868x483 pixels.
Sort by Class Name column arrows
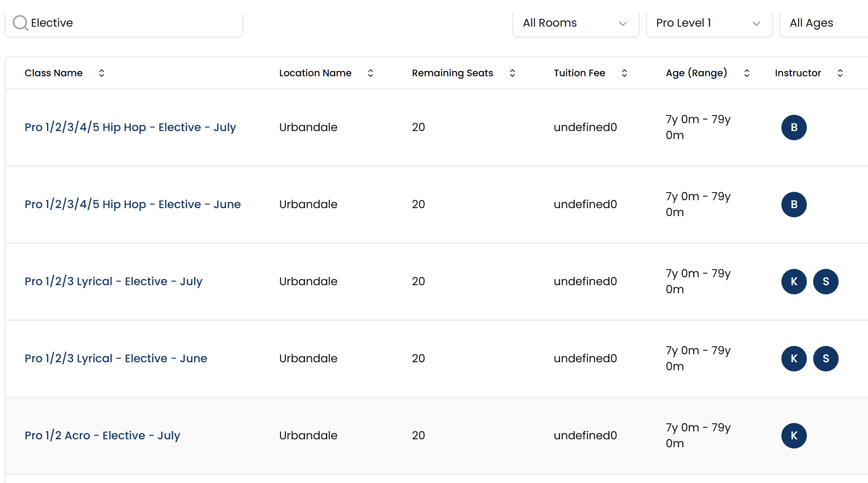coord(102,73)
